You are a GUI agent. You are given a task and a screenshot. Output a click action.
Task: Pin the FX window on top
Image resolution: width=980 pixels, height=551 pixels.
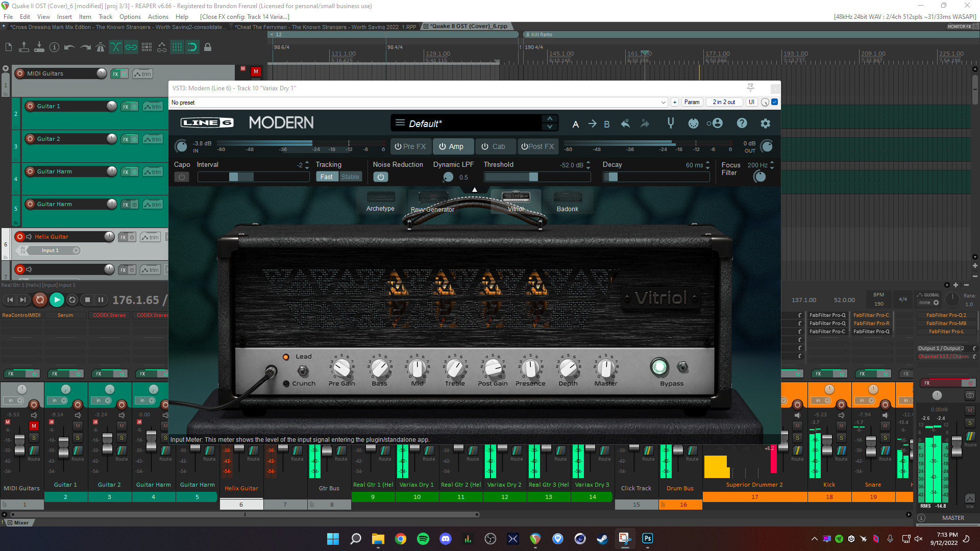coord(750,88)
